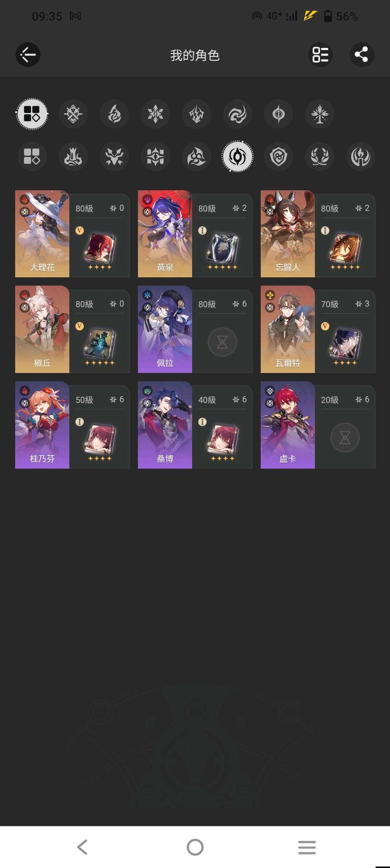Open 佩拉 empty light cone slot

(222, 342)
